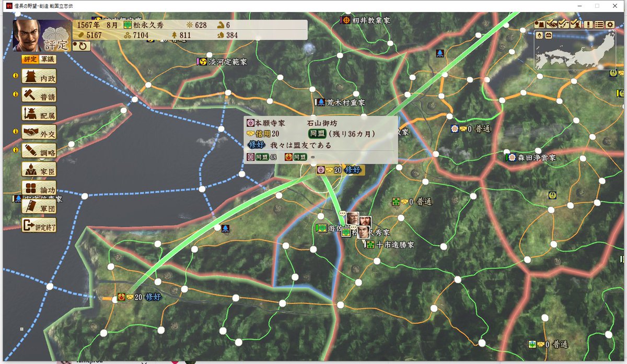Click the value 384 in status bar

point(232,35)
